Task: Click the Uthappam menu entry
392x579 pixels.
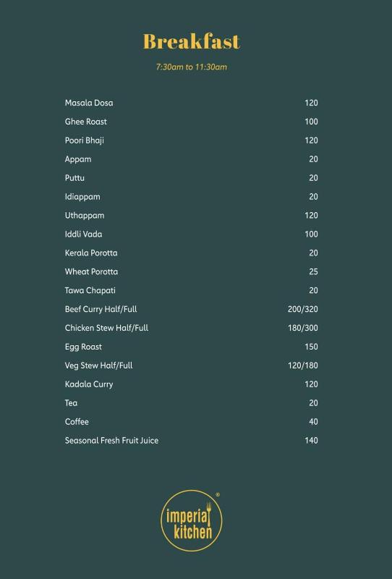Action: pos(85,215)
